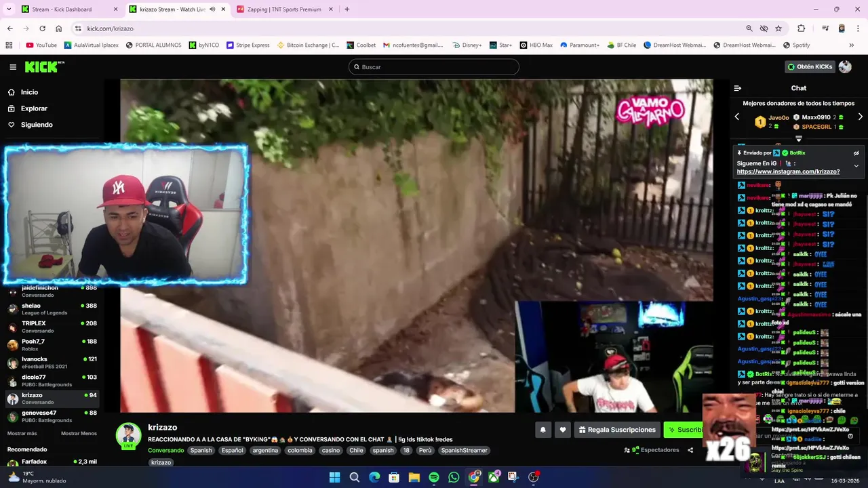Share the stream via share icon
This screenshot has height=488, width=868.
[x=690, y=450]
